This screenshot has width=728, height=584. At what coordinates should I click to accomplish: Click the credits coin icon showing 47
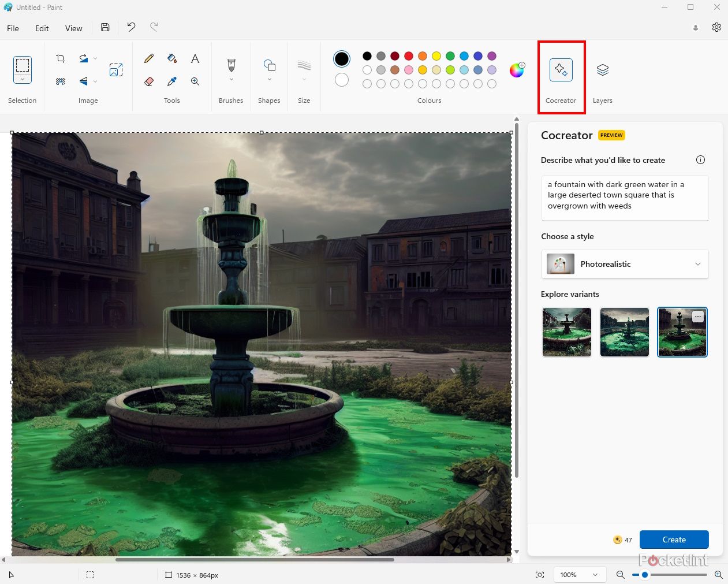618,540
